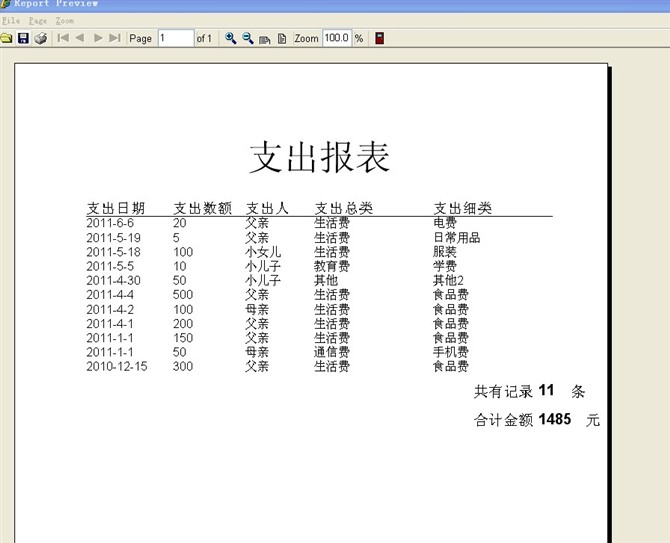Click the zoom out magnifier icon

click(248, 38)
